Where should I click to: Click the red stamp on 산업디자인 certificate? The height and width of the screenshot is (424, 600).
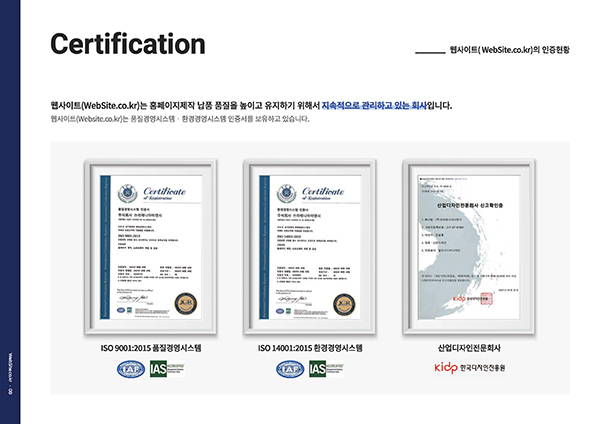click(x=486, y=298)
